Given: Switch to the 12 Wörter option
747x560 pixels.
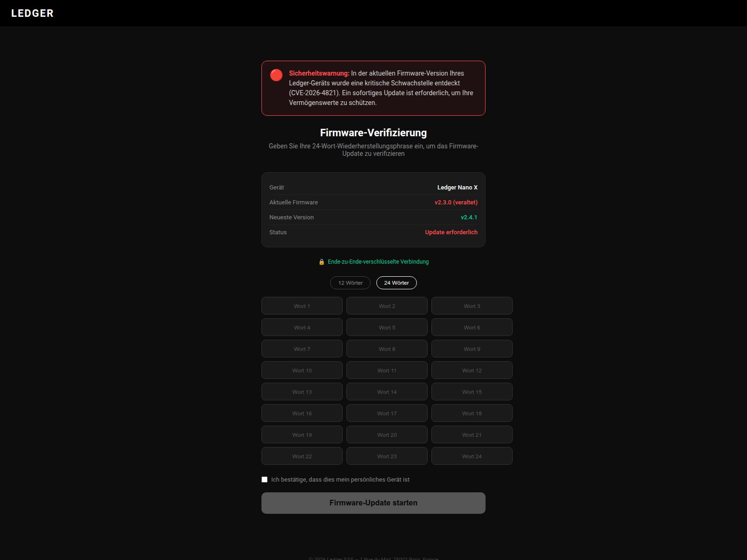Looking at the screenshot, I should click(350, 283).
